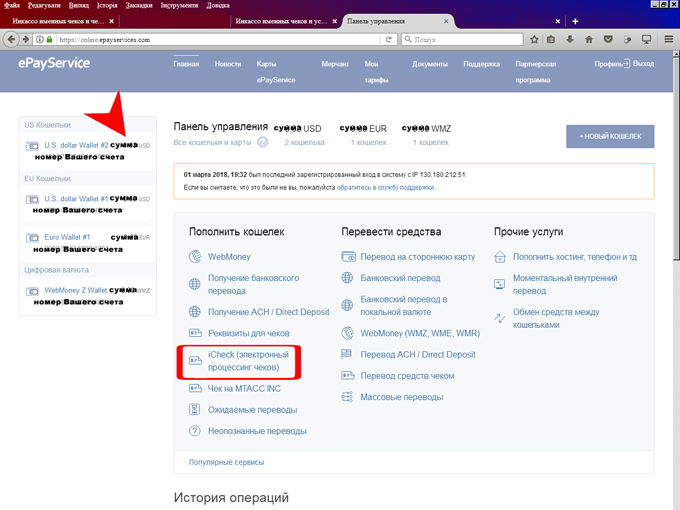Open the Поддержка navigation item
680x510 pixels.
481,64
